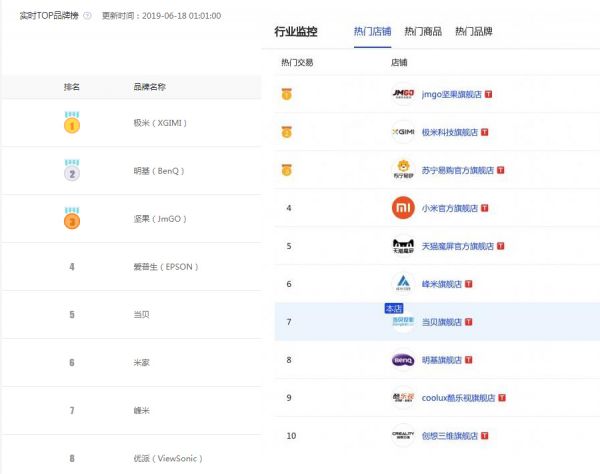Open the 小米官方旗舰店 store link
This screenshot has height=474, width=600.
click(x=450, y=208)
